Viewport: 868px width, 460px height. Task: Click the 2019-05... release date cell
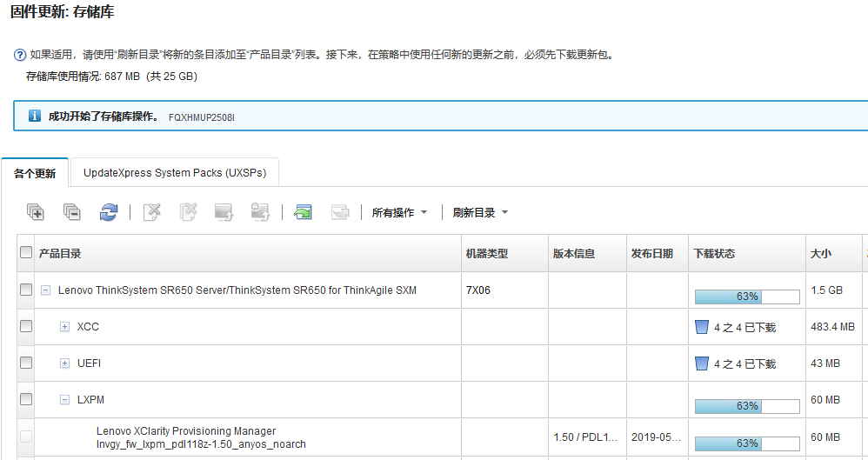[x=656, y=437]
